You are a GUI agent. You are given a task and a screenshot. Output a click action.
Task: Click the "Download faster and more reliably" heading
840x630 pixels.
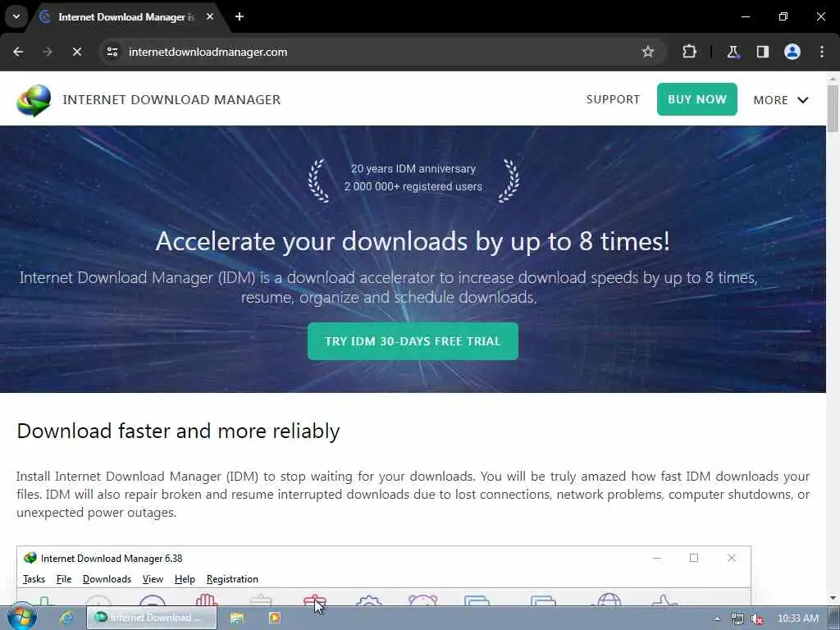coord(178,431)
